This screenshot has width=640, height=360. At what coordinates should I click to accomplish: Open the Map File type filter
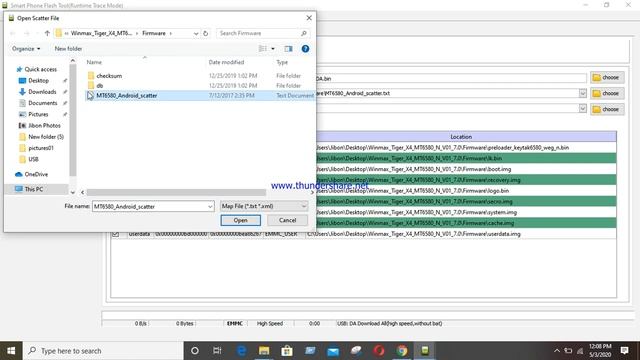pos(264,207)
